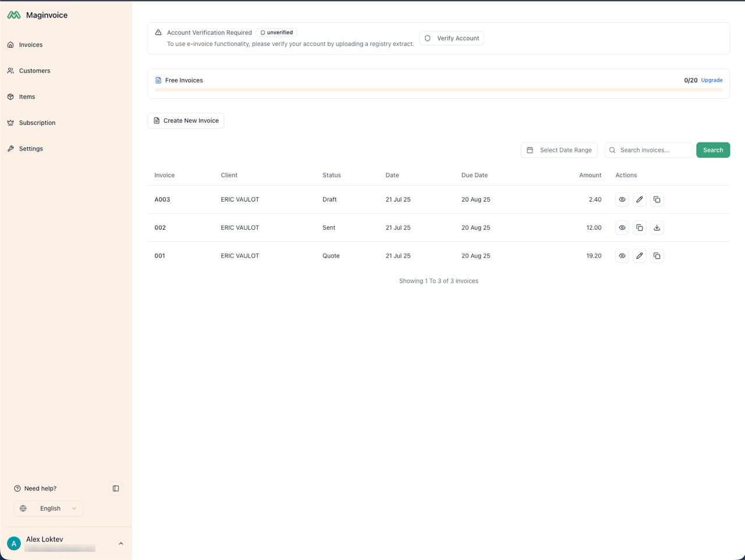Click the Free Invoices document icon
The width and height of the screenshot is (745, 560).
click(x=158, y=80)
